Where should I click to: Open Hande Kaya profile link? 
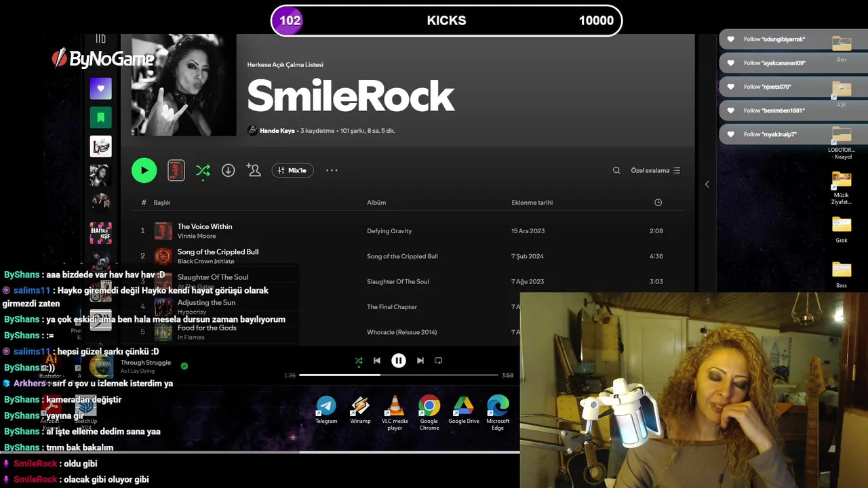[277, 131]
